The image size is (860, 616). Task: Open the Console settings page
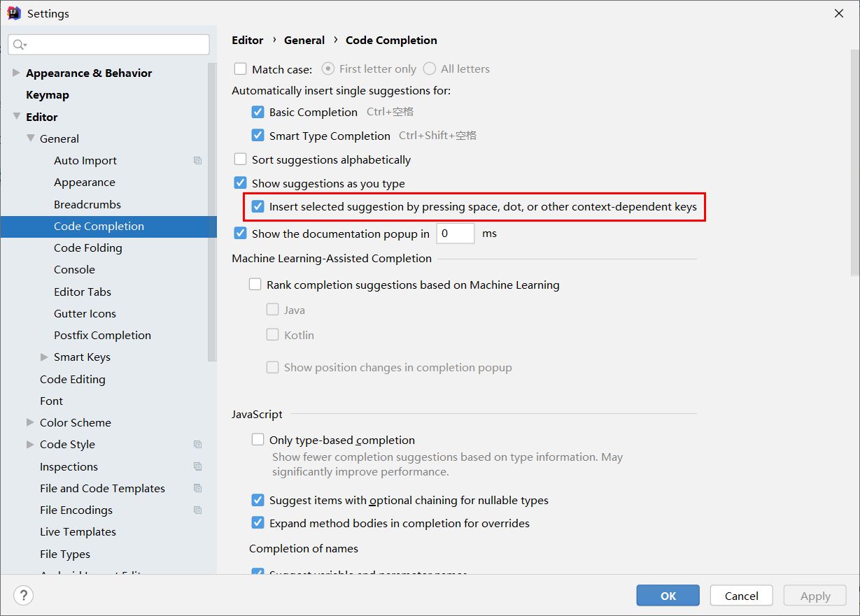coord(74,270)
